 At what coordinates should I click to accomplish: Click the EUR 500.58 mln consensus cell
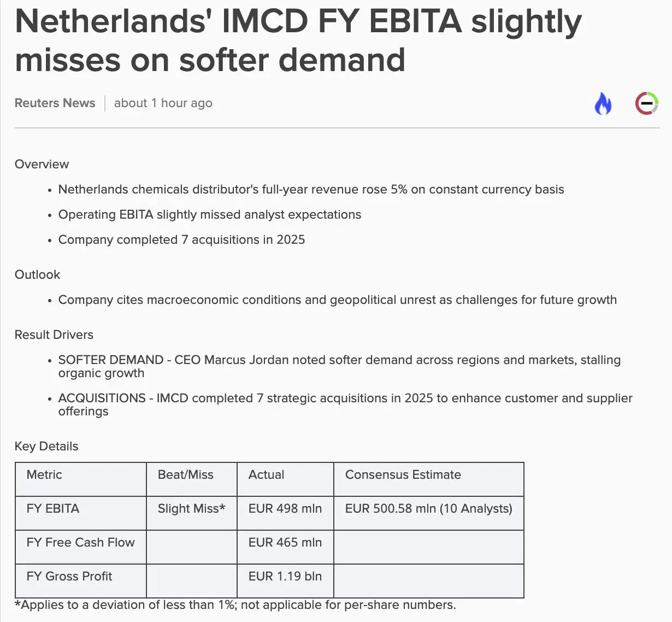tap(429, 508)
